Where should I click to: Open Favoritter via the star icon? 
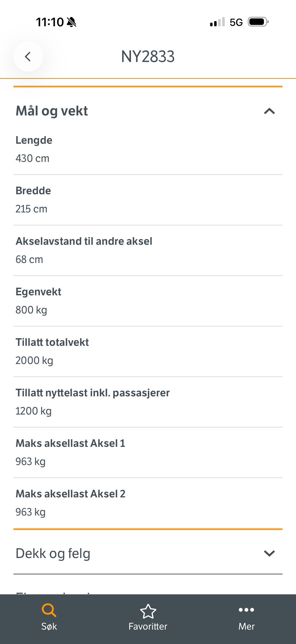point(148,611)
